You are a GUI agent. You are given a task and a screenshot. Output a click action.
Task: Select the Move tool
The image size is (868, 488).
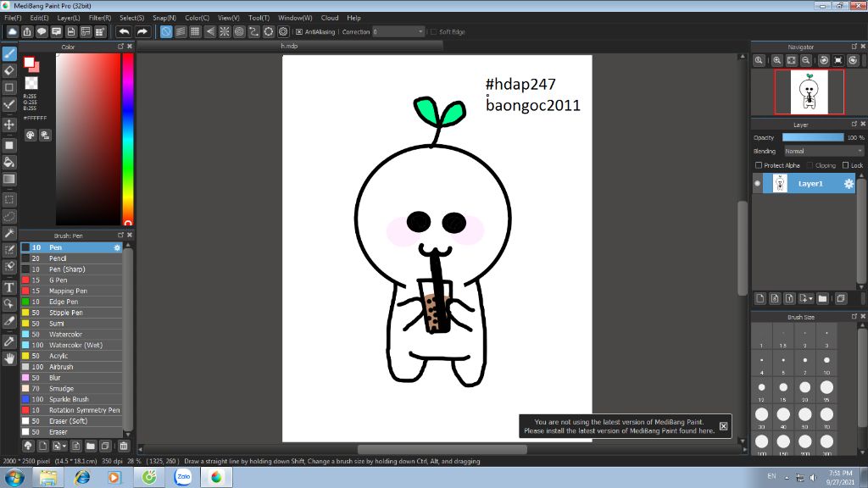click(x=9, y=125)
